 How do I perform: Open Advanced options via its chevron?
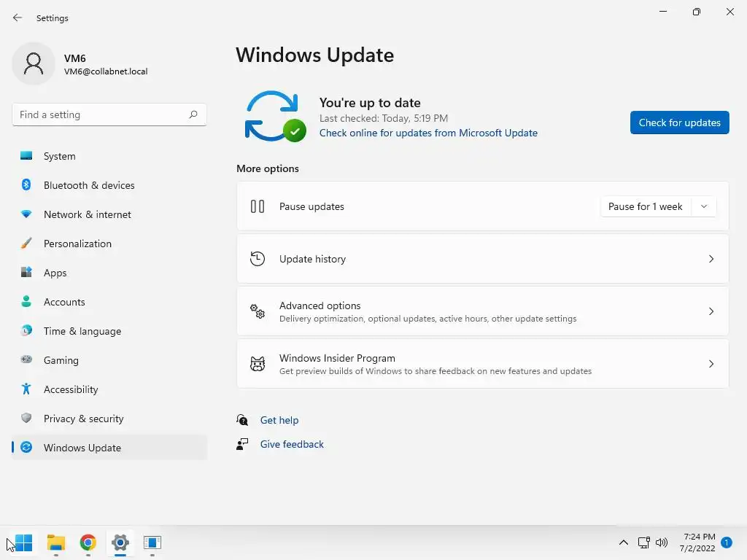pos(711,311)
